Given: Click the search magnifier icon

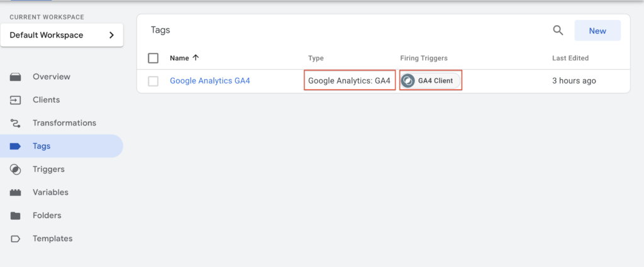Looking at the screenshot, I should [x=558, y=30].
